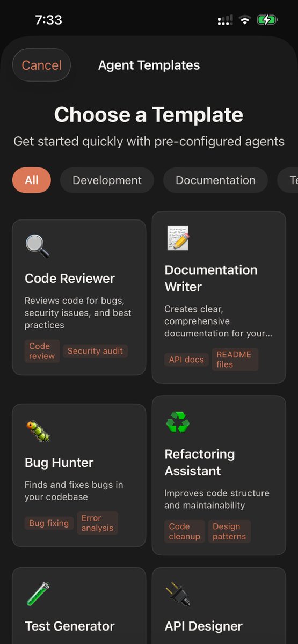Tap the Choose a Template heading
298x644 pixels.
(x=149, y=114)
